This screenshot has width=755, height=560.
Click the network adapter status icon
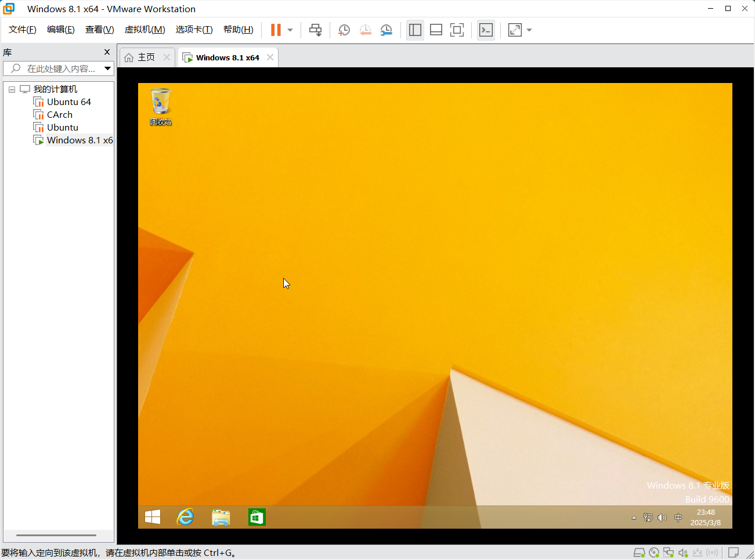coord(669,552)
